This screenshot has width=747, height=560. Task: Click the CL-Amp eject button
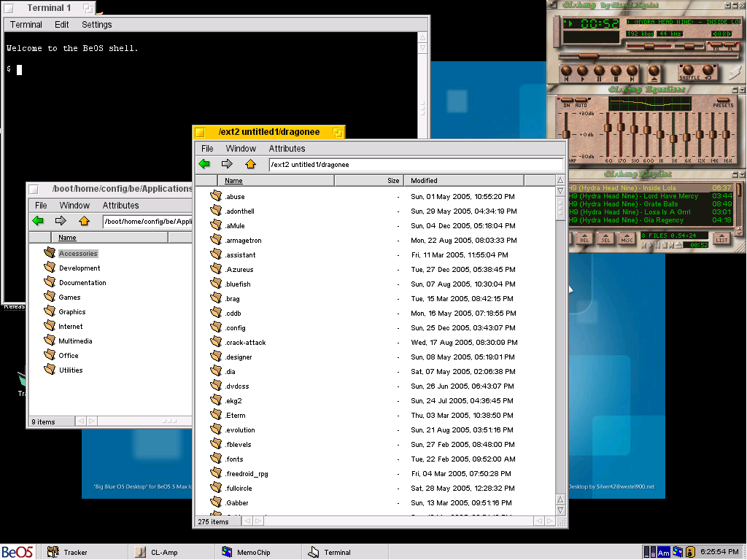pos(654,74)
